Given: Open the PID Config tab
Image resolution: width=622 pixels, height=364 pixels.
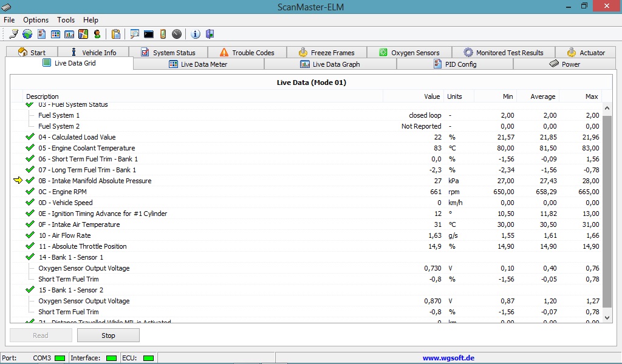Looking at the screenshot, I should 454,64.
